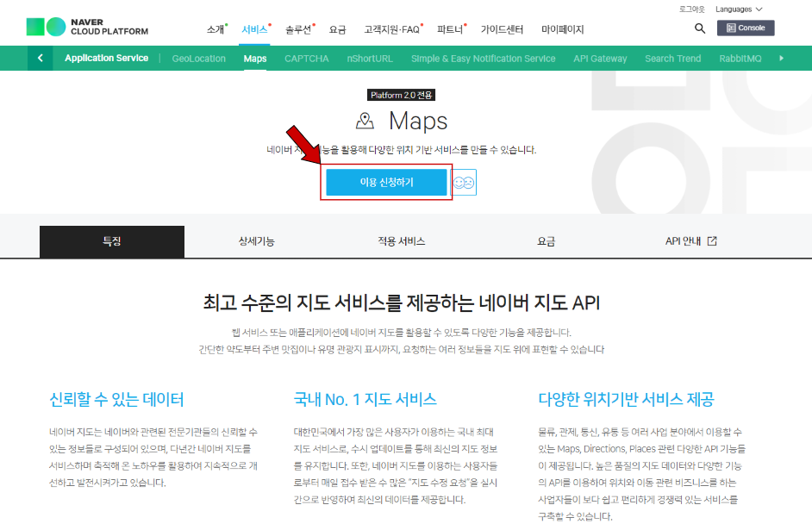The height and width of the screenshot is (530, 812).
Task: Open the 파트너 menu
Action: point(450,29)
